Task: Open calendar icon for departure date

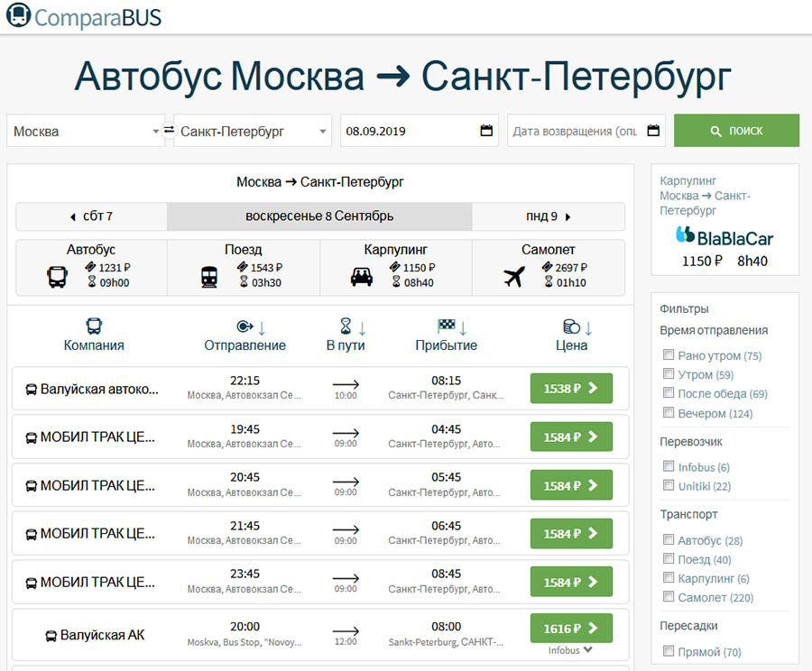Action: tap(486, 131)
